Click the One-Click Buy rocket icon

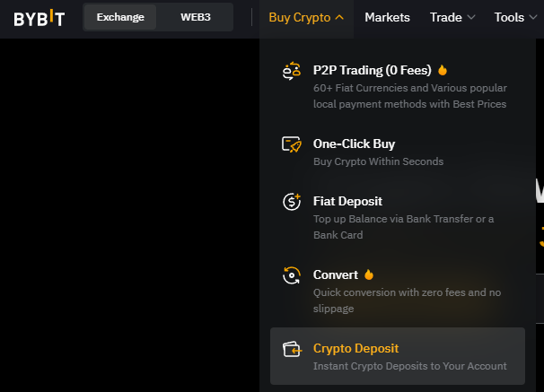pyautogui.click(x=292, y=144)
